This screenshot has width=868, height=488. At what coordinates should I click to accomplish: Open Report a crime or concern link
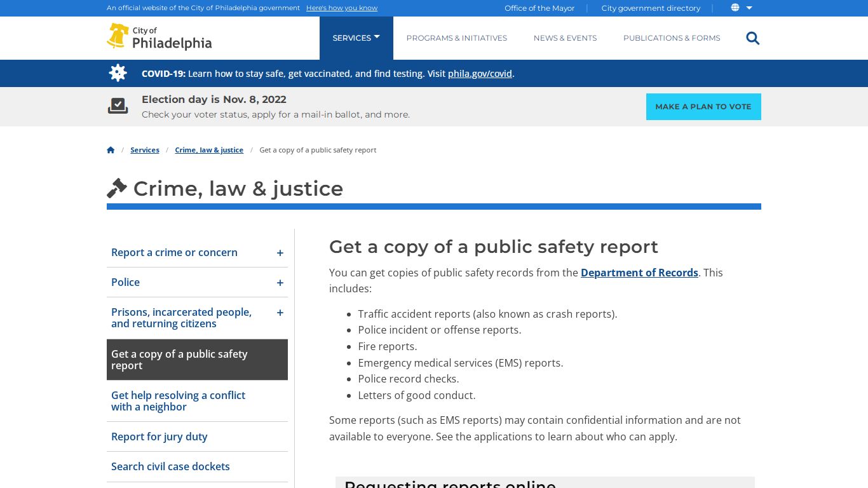click(174, 252)
